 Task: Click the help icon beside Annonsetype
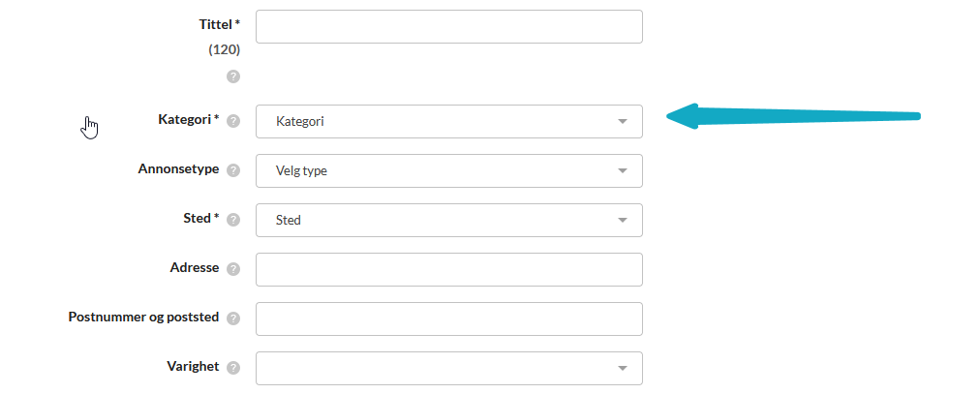233,170
